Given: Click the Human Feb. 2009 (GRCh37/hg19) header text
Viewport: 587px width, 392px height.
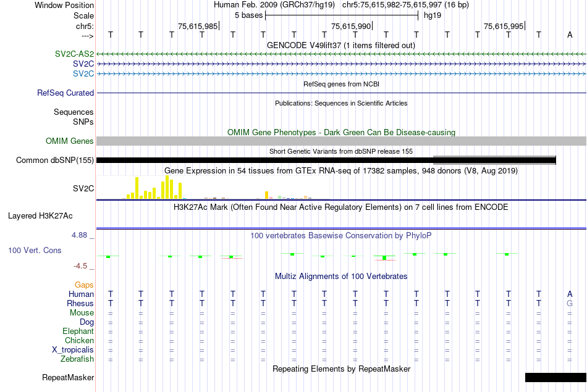Looking at the screenshot, I should pos(276,5).
